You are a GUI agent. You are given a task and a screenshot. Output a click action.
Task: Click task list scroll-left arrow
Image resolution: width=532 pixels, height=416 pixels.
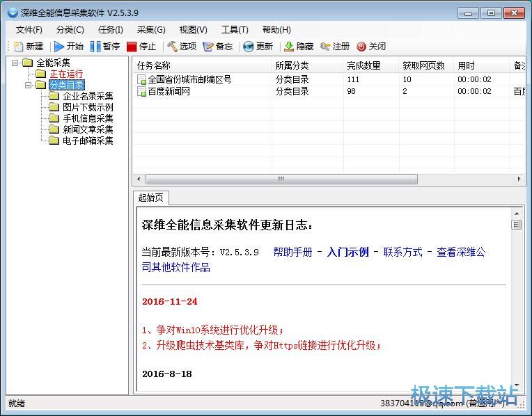[138, 179]
